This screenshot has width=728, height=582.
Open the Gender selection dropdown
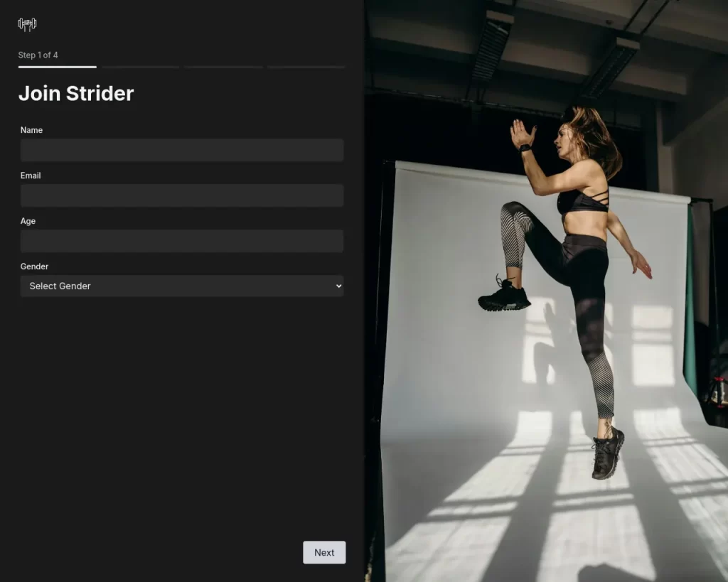(181, 286)
